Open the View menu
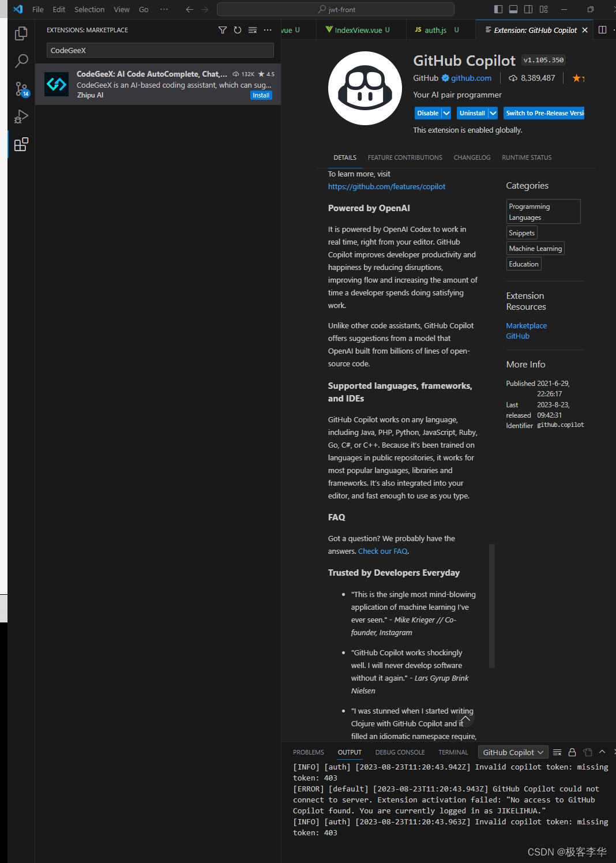 pyautogui.click(x=122, y=9)
